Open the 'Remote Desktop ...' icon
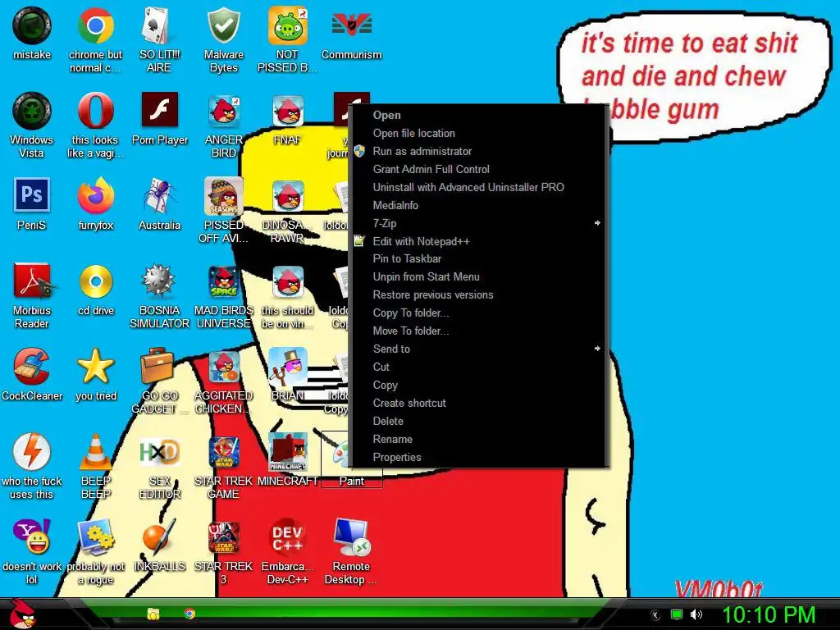The height and width of the screenshot is (630, 840). click(351, 550)
